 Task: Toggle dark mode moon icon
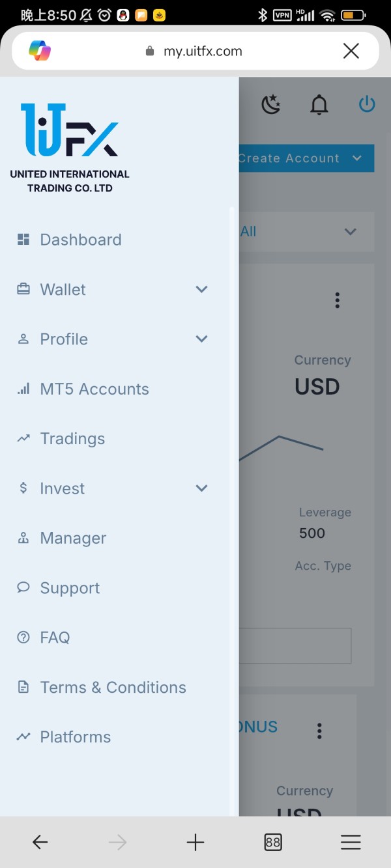[x=270, y=104]
